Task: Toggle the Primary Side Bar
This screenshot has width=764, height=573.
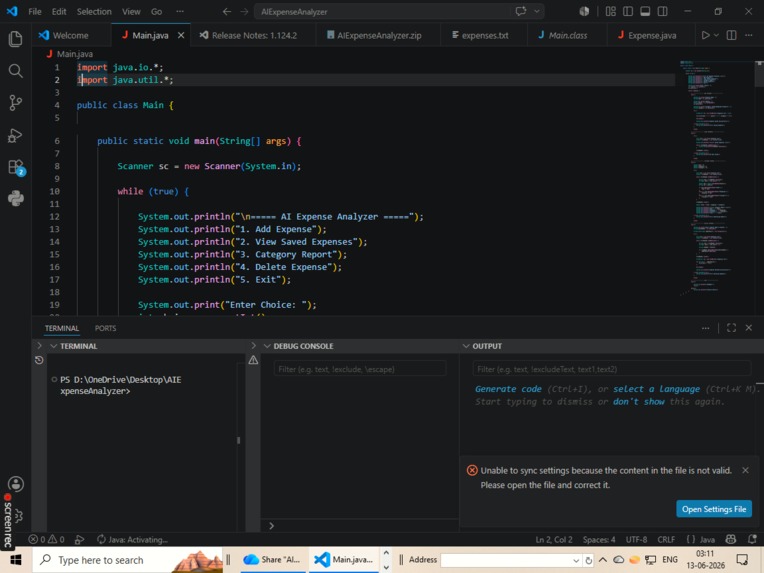Action: pos(628,11)
